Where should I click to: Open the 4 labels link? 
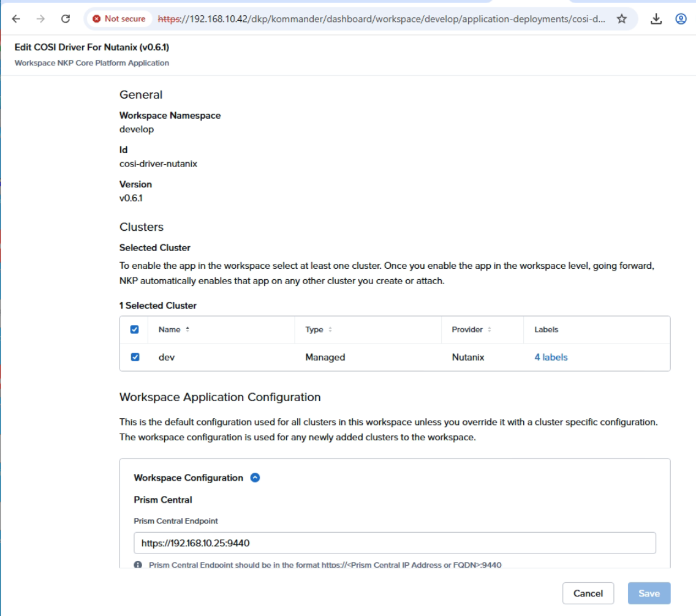551,357
